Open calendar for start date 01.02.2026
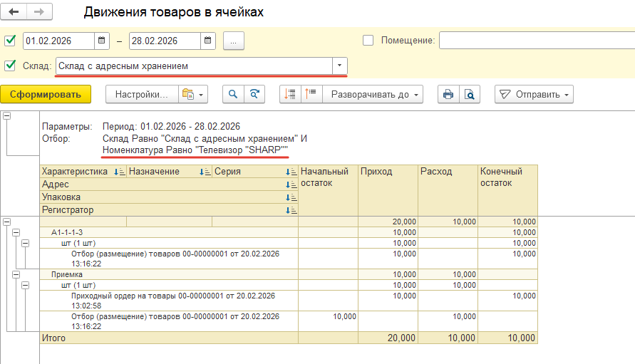 pos(102,41)
